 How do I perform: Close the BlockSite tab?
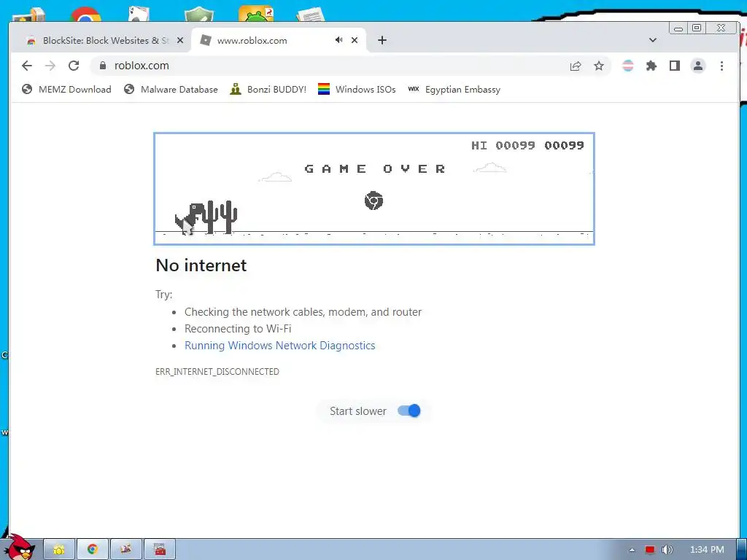(x=180, y=41)
